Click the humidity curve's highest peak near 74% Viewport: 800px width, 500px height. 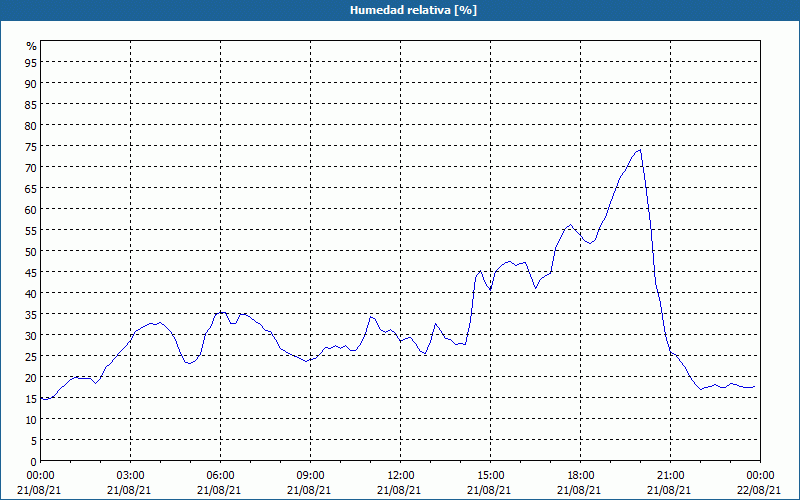[640, 149]
